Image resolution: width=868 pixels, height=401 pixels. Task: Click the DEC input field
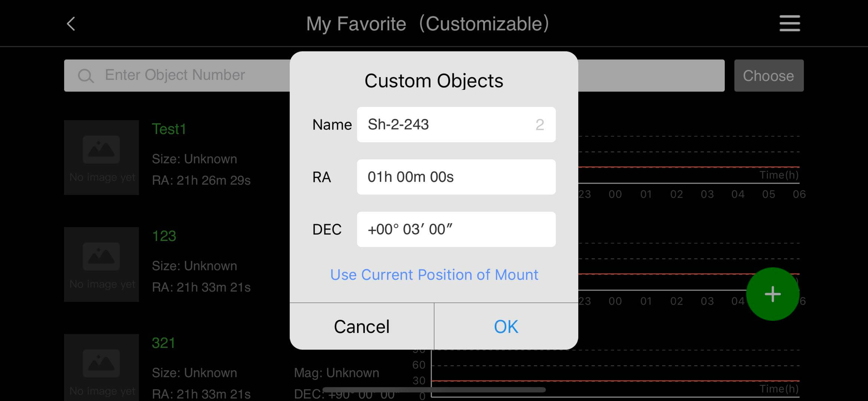pos(456,229)
